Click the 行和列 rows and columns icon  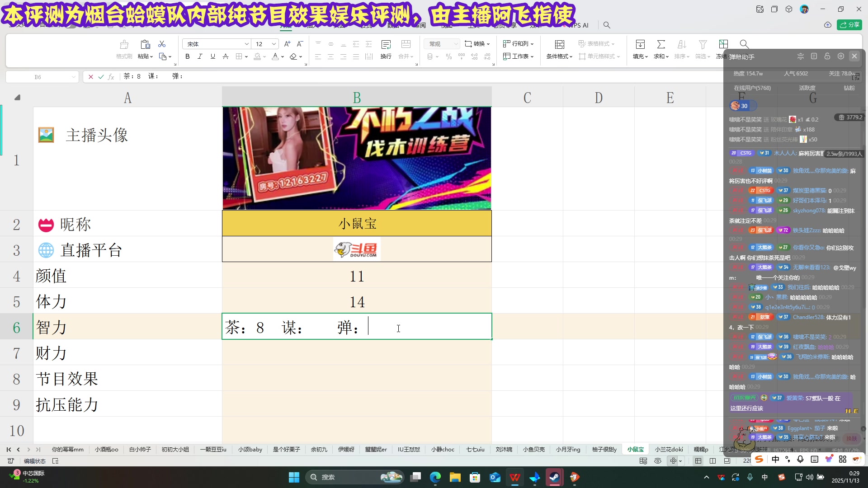518,43
